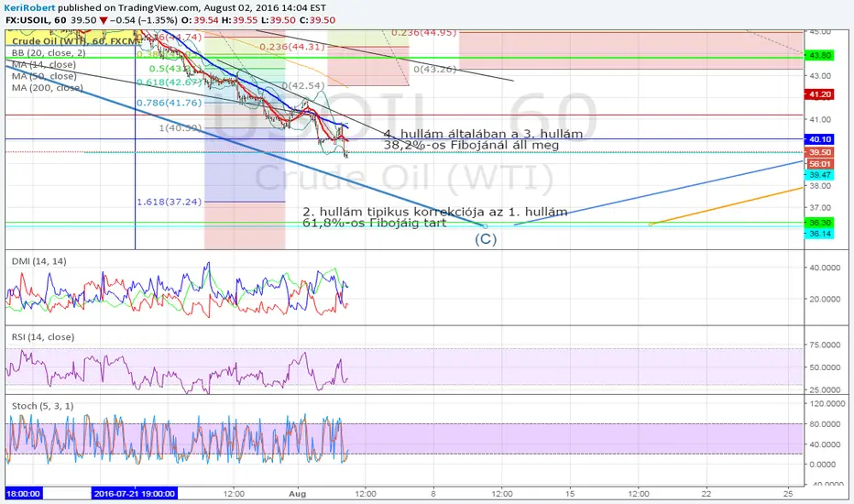Click the 18:00:00 time marker
This screenshot has width=854, height=504.
24,494
